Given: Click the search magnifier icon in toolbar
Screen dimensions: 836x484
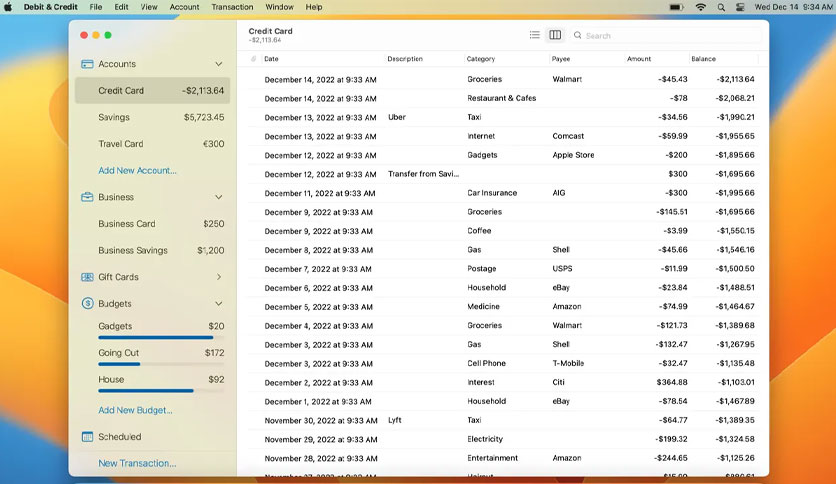Looking at the screenshot, I should tap(577, 35).
